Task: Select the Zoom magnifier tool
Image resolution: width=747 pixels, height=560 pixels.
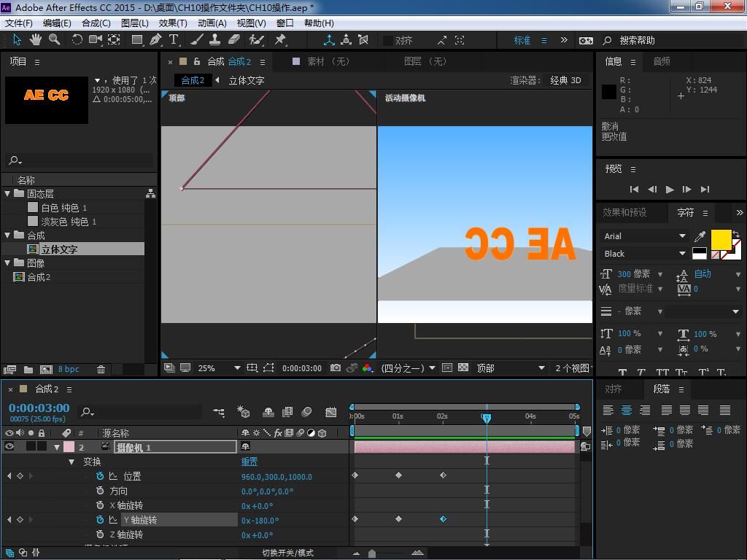Action: coord(54,40)
